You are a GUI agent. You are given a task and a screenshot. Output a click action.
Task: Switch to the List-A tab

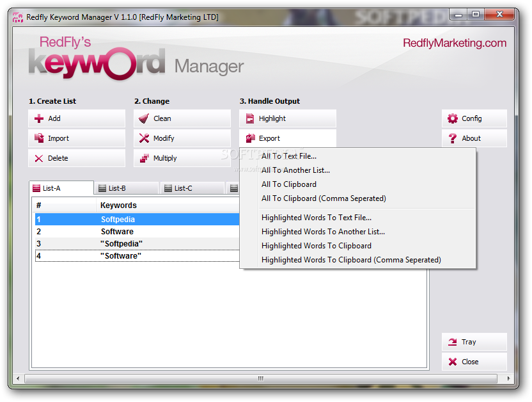[61, 188]
